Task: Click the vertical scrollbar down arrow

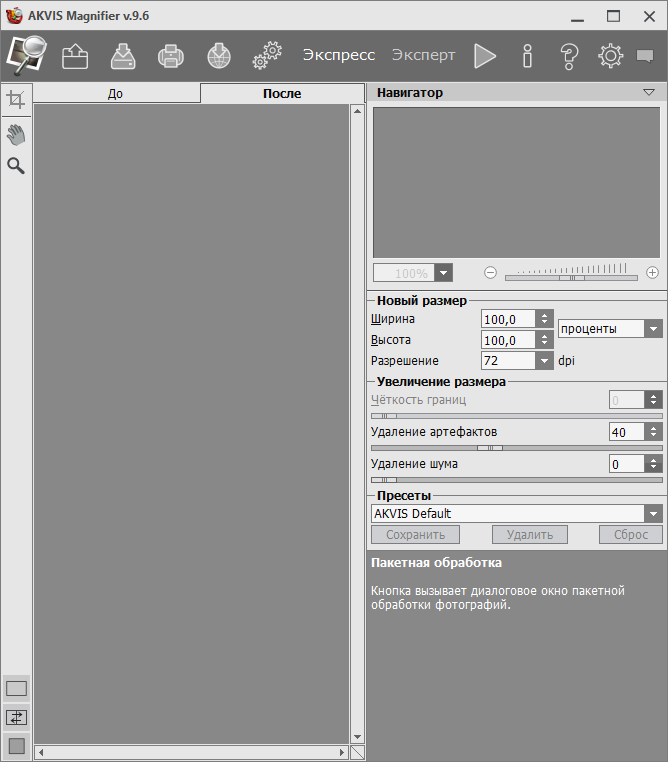Action: click(x=358, y=737)
